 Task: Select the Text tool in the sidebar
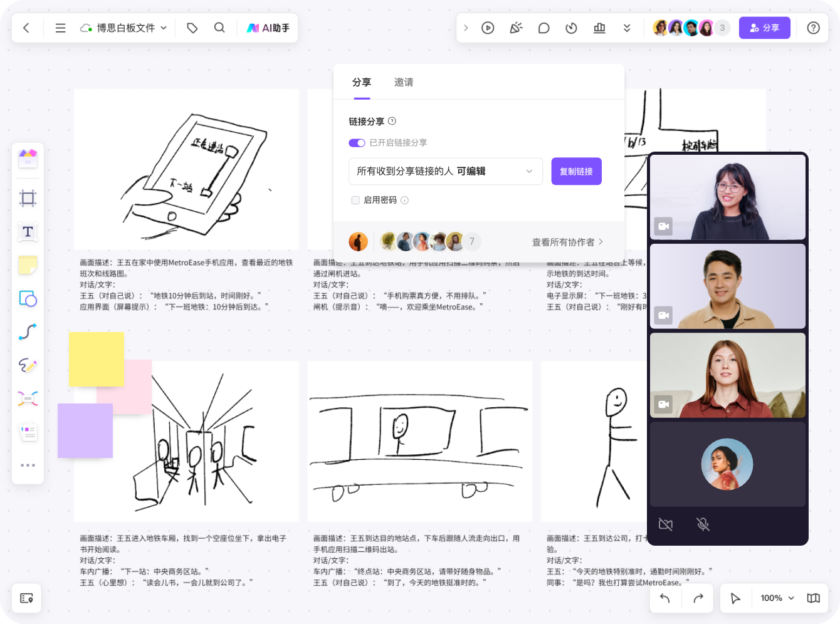click(x=28, y=231)
